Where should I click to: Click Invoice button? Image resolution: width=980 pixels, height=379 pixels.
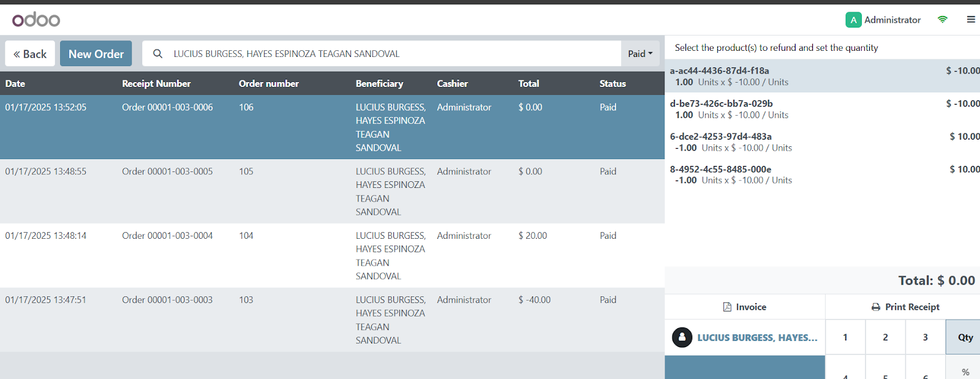pyautogui.click(x=744, y=307)
